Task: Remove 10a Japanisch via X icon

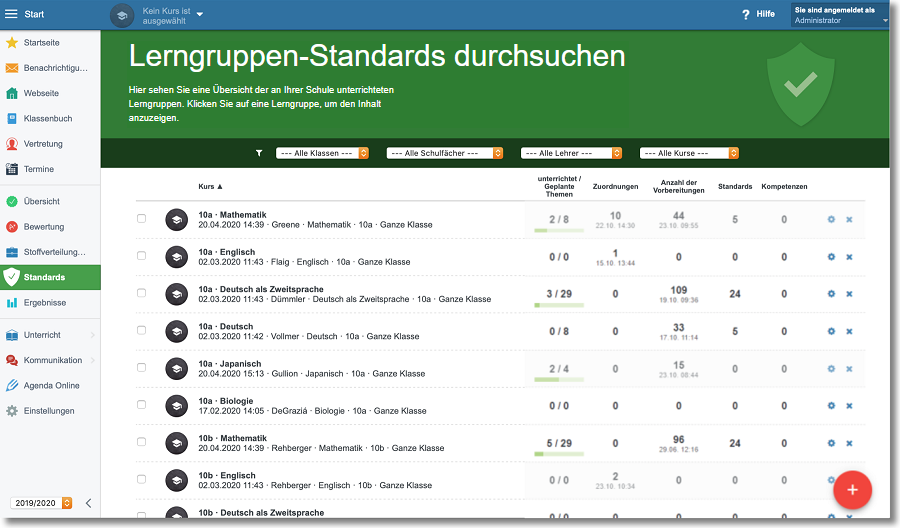Action: [x=849, y=368]
